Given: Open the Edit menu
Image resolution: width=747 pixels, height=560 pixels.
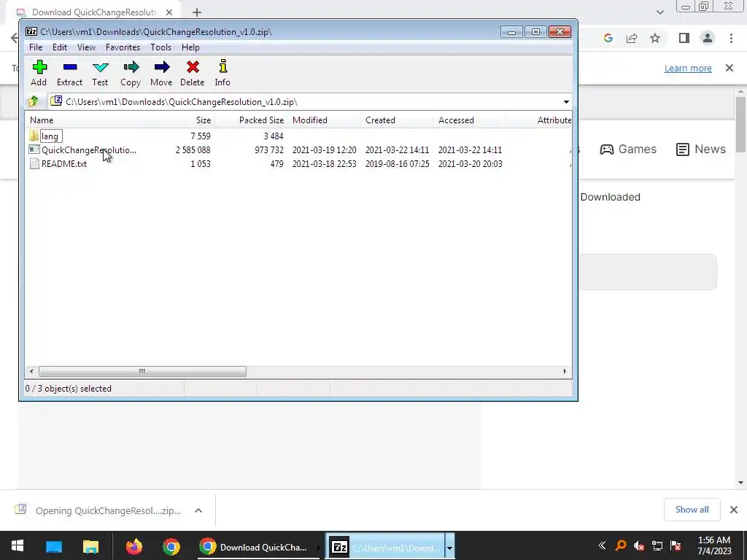Looking at the screenshot, I should tap(60, 47).
